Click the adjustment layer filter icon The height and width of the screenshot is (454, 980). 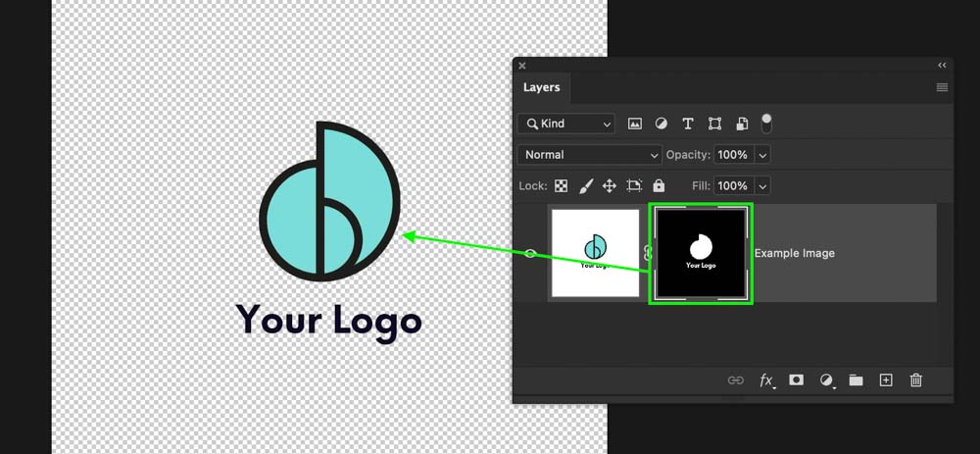click(x=661, y=124)
